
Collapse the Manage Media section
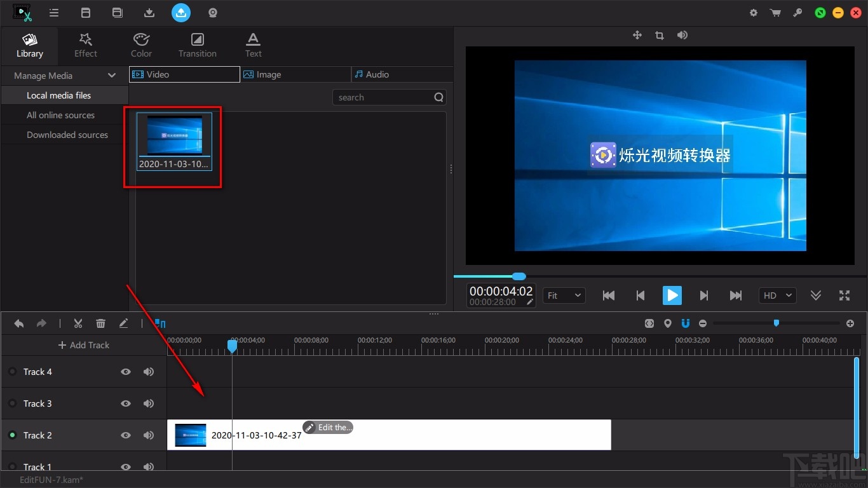point(112,76)
